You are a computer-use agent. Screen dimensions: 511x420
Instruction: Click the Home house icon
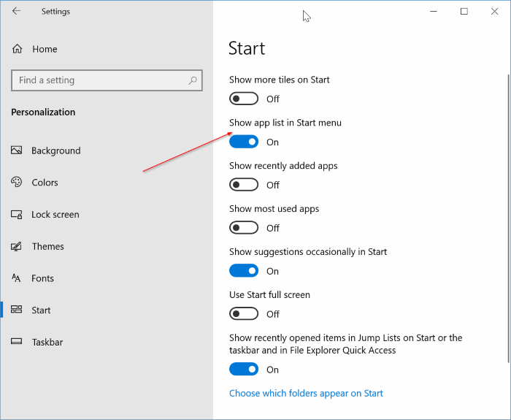17,49
